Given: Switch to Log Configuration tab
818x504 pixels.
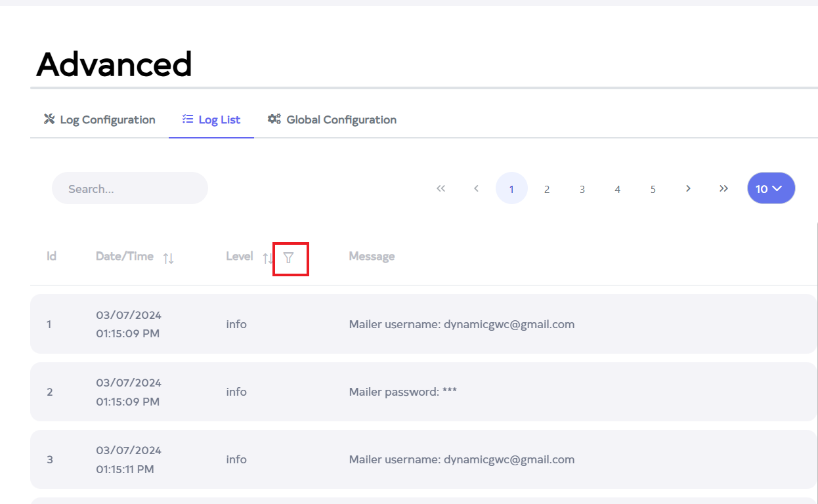Looking at the screenshot, I should pyautogui.click(x=100, y=120).
